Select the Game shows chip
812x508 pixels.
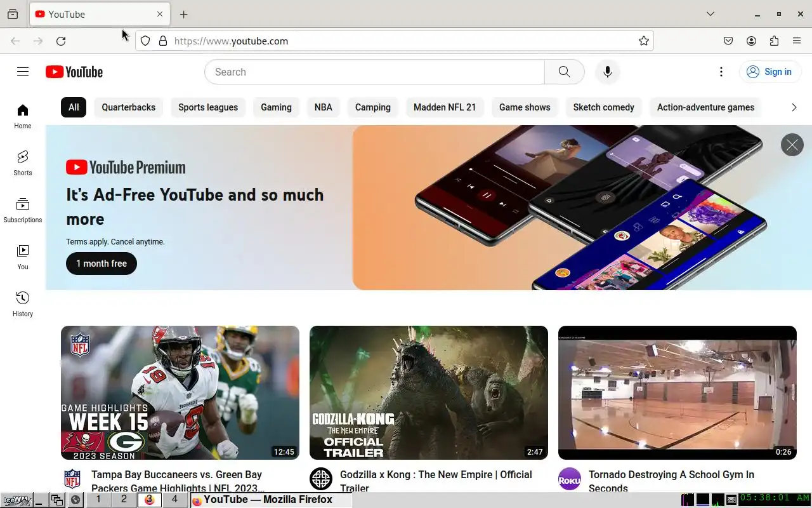525,107
